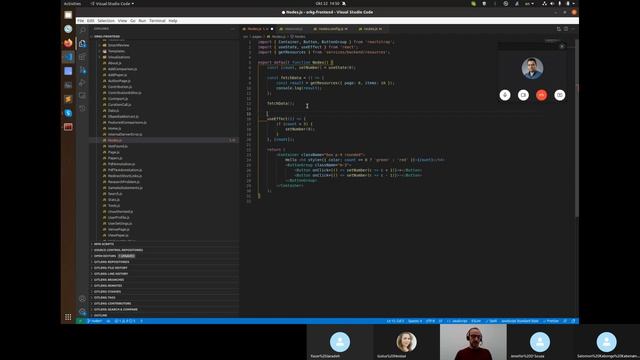
Task: Click the remote indicator in status bar
Action: [80, 321]
